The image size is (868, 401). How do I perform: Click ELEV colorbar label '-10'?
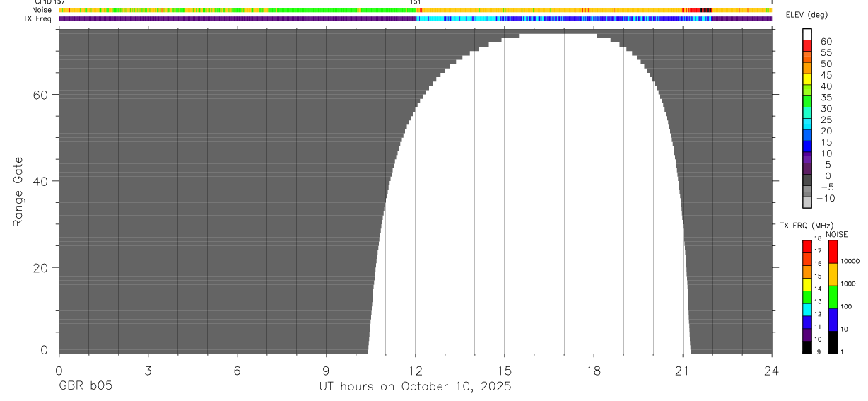pyautogui.click(x=826, y=198)
